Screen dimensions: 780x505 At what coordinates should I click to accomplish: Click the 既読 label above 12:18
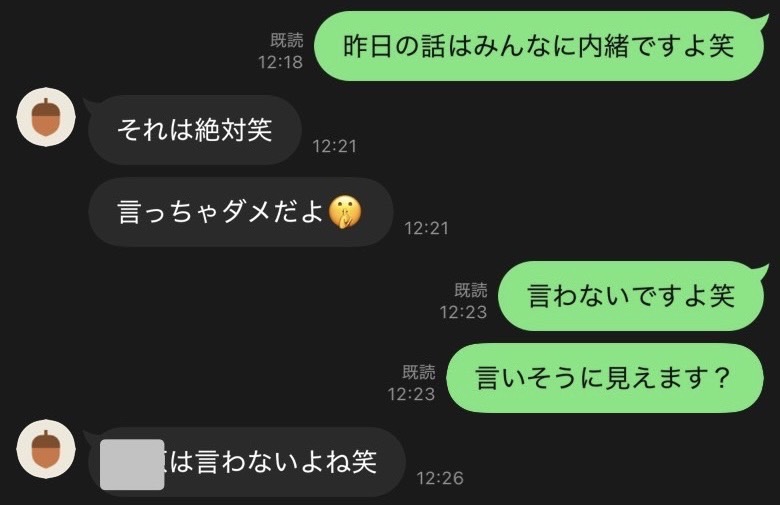coord(287,40)
